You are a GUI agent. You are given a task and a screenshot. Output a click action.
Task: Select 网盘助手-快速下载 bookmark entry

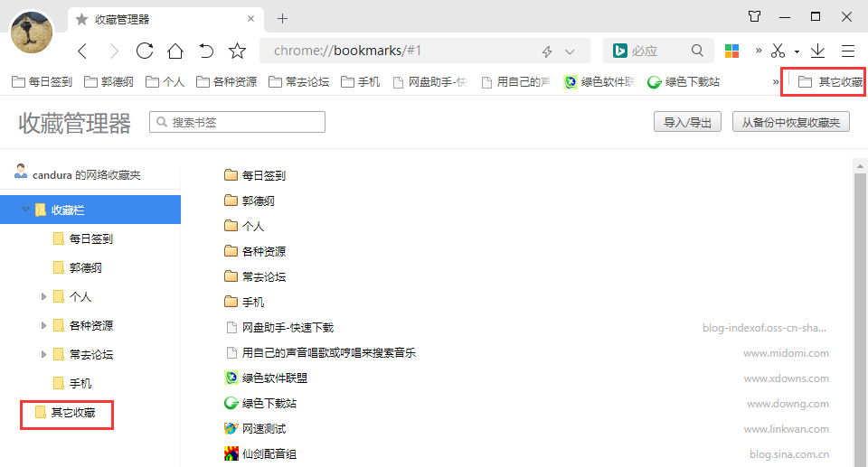point(280,328)
